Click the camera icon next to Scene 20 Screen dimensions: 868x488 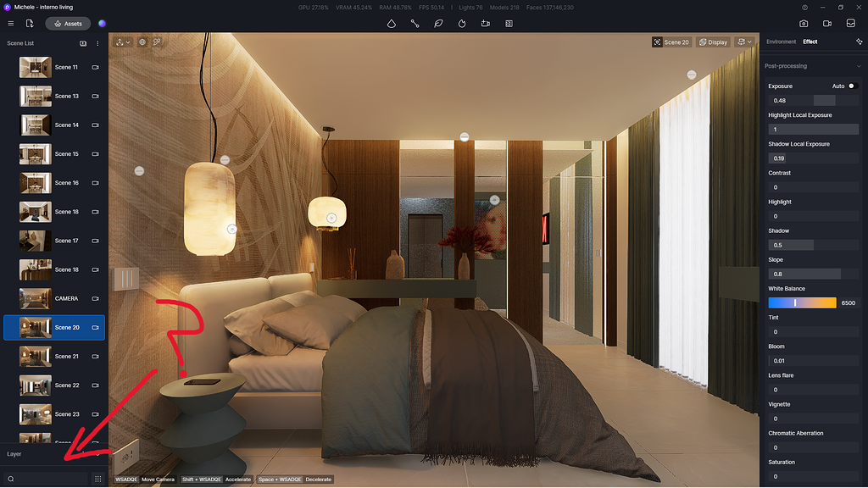point(96,327)
